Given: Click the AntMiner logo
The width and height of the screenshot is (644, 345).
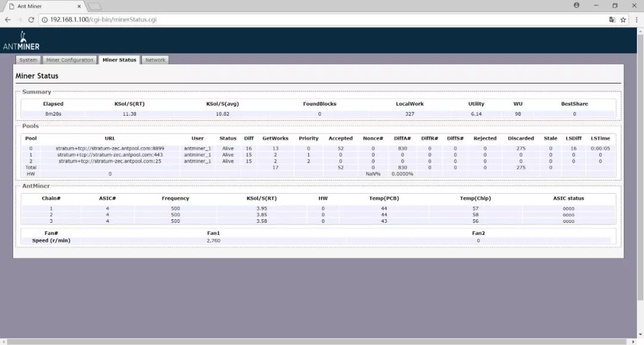Looking at the screenshot, I should pyautogui.click(x=21, y=41).
